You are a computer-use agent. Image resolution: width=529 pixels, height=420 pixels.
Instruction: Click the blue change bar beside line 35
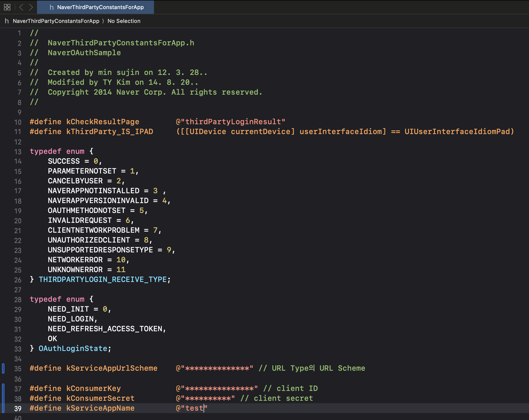3,368
